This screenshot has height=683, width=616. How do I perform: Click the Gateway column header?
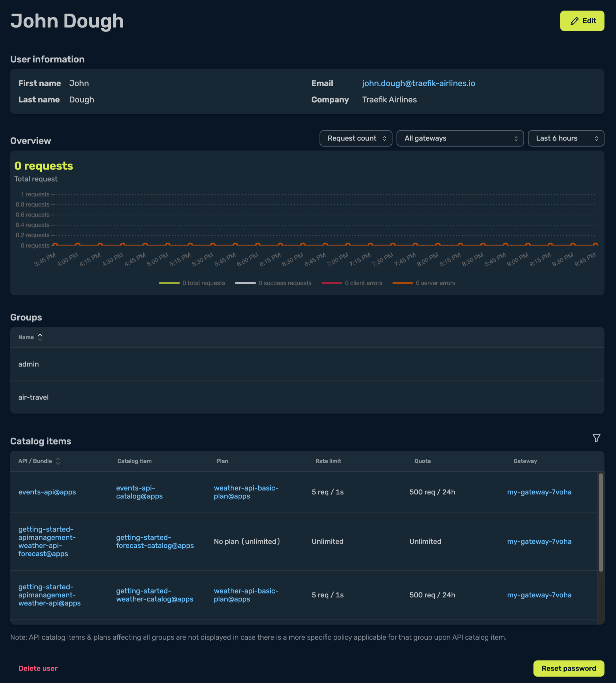click(525, 461)
